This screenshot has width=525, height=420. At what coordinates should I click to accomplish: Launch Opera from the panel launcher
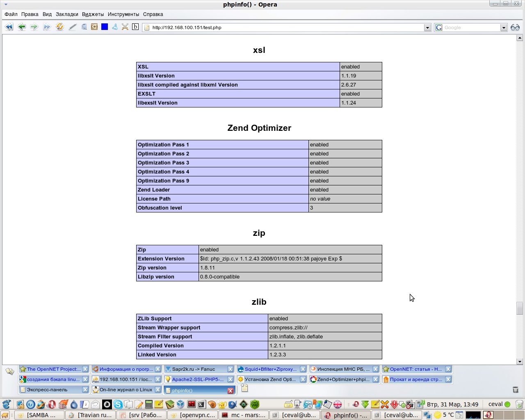(x=52, y=405)
